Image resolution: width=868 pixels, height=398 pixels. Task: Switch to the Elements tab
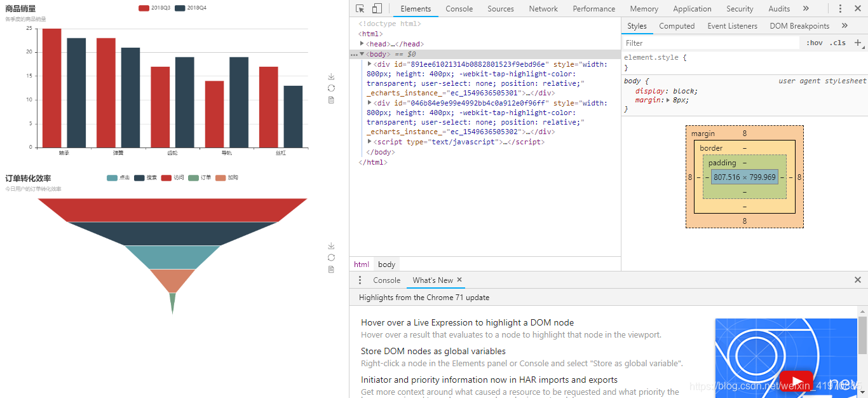(x=416, y=8)
